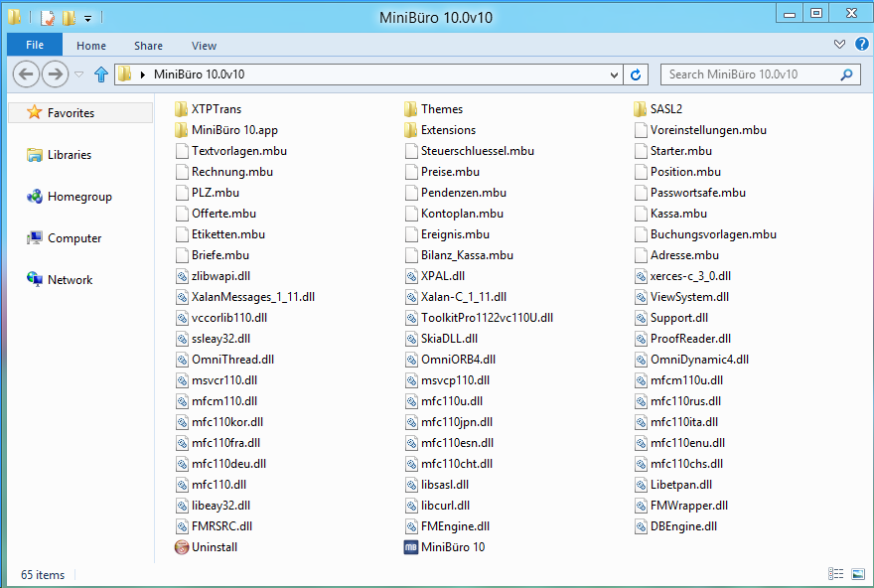
Task: Click the Properties quick access icon
Action: pos(48,18)
